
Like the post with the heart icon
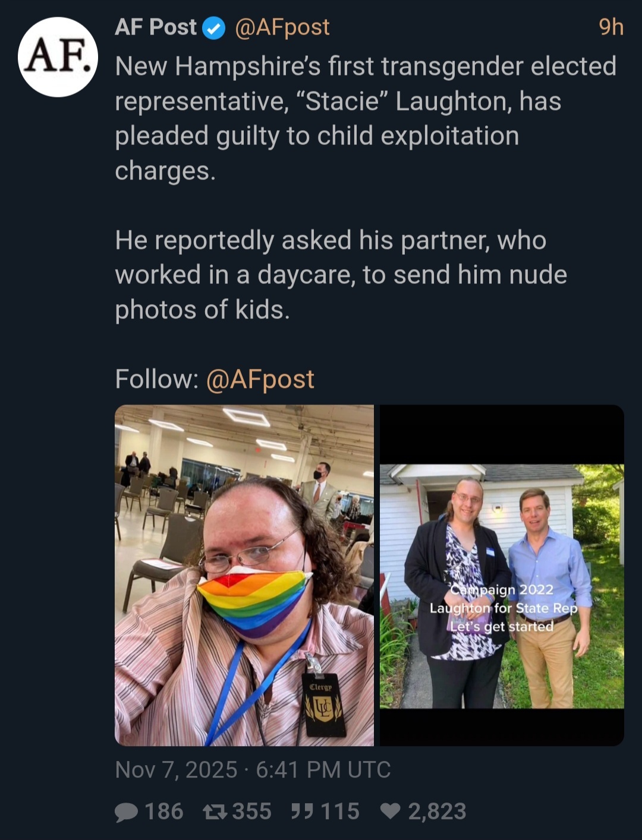(390, 811)
